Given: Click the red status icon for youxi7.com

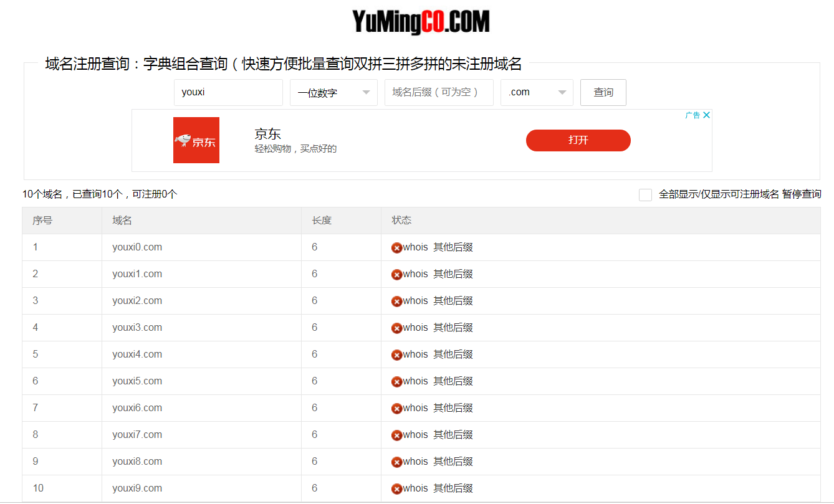Looking at the screenshot, I should point(396,435).
